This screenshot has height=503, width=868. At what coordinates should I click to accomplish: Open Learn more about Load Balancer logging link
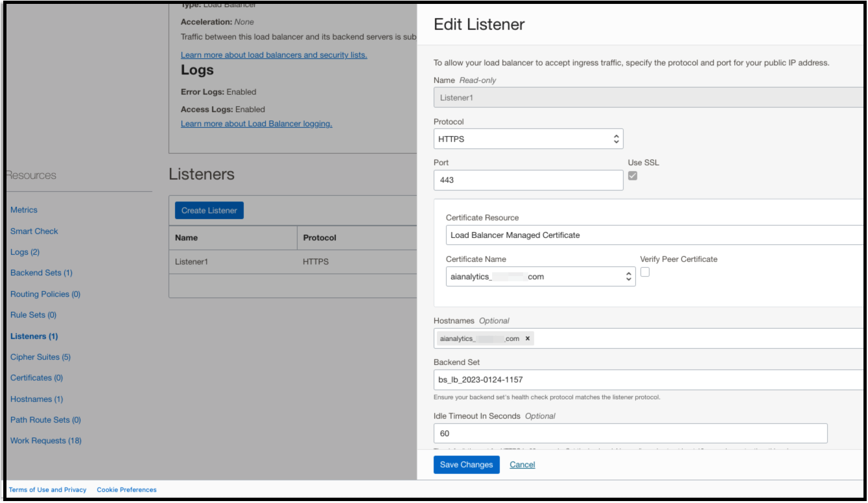point(256,124)
